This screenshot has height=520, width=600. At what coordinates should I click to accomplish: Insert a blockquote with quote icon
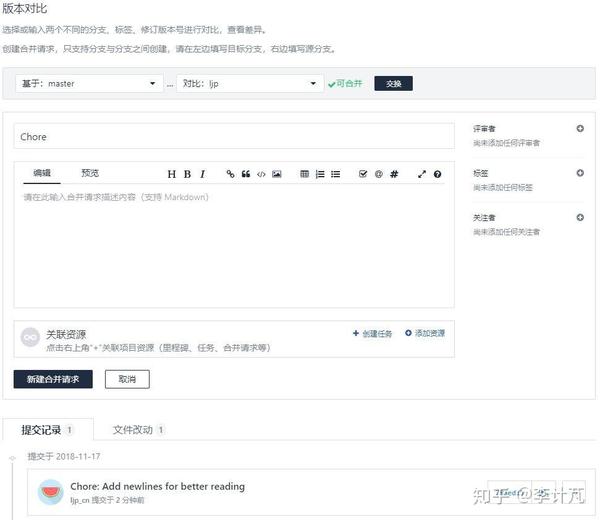click(x=246, y=174)
